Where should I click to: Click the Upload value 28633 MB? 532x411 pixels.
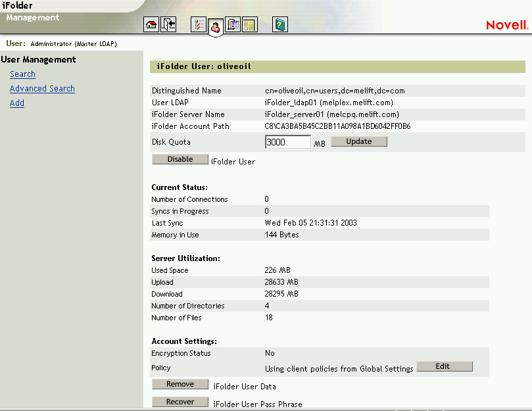pos(281,282)
